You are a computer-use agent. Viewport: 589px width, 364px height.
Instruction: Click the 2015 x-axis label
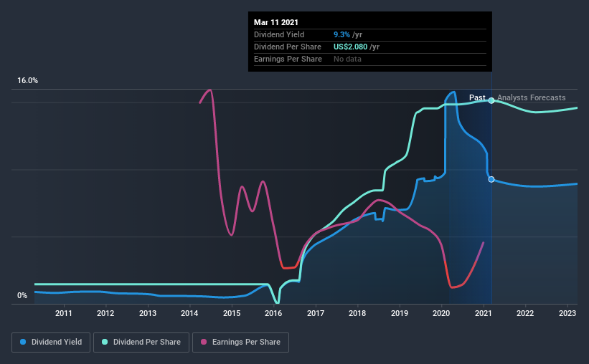(x=232, y=313)
